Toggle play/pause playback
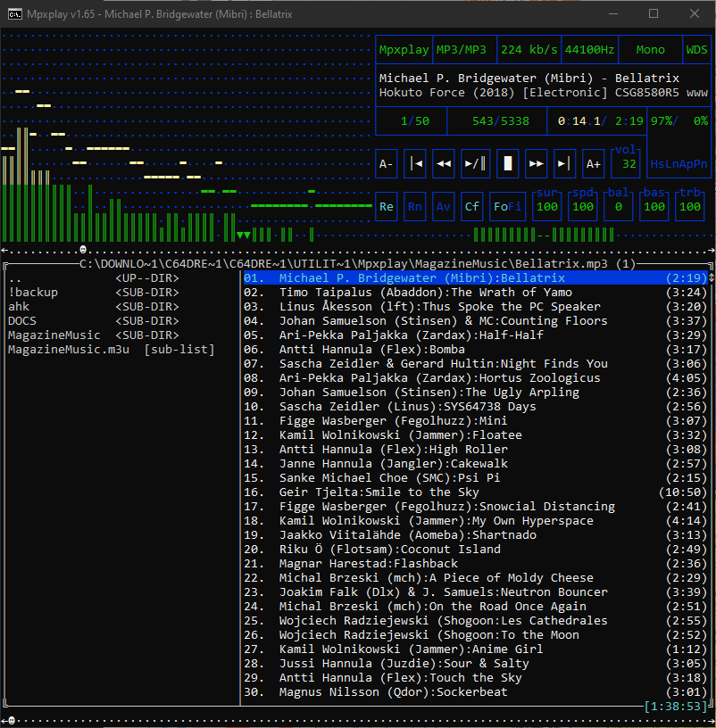 pos(475,164)
